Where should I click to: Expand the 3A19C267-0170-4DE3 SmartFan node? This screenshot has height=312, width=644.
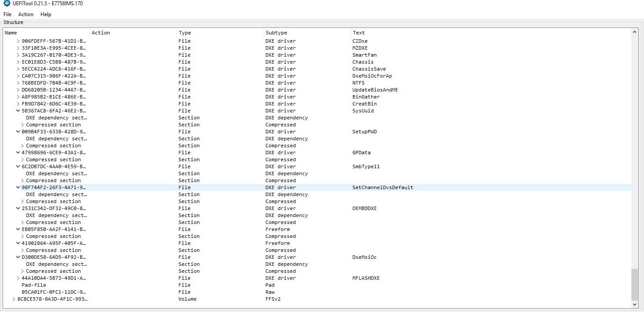(x=18, y=55)
